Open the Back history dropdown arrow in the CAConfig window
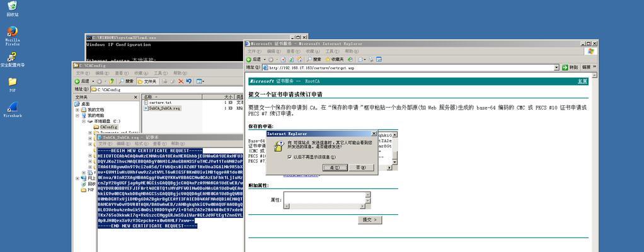This screenshot has height=252, width=644. (93, 81)
